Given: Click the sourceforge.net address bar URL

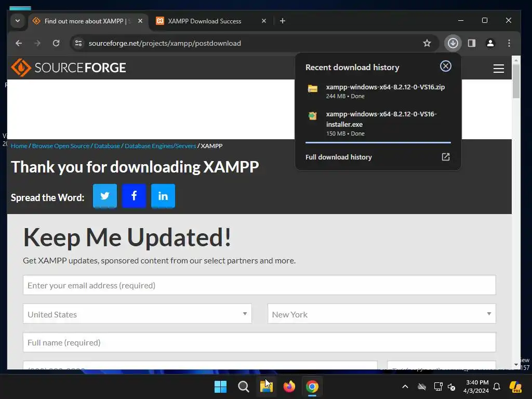Looking at the screenshot, I should 165,43.
